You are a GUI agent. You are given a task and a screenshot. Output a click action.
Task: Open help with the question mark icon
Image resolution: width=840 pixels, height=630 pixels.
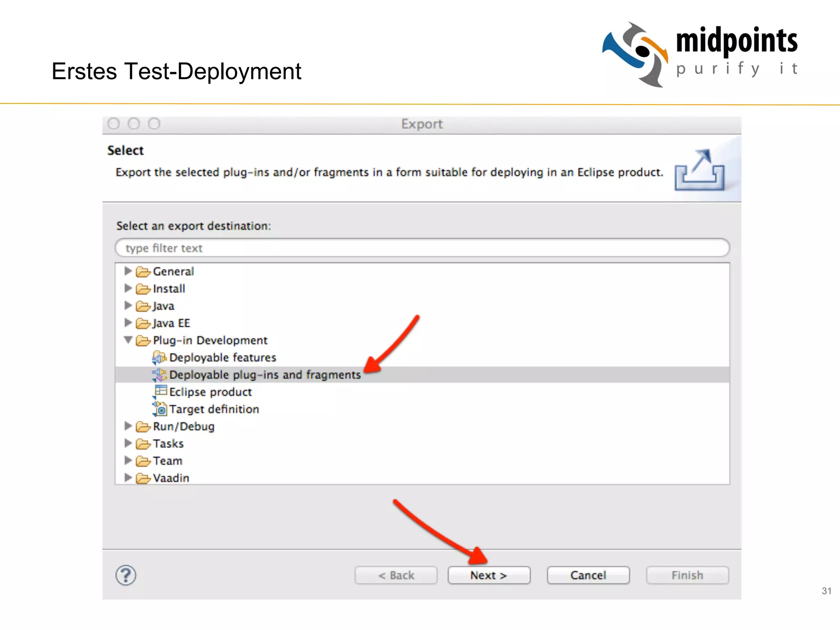pos(126,575)
